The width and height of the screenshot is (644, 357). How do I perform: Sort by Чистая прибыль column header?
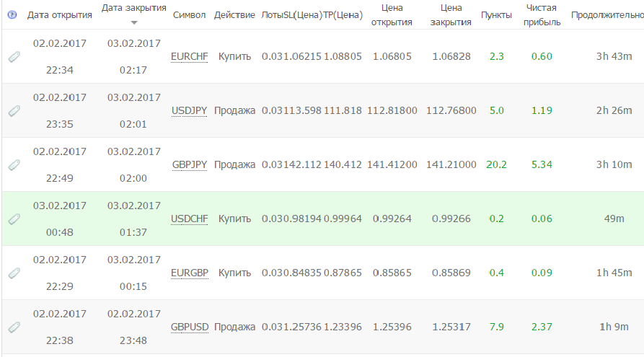pos(542,15)
